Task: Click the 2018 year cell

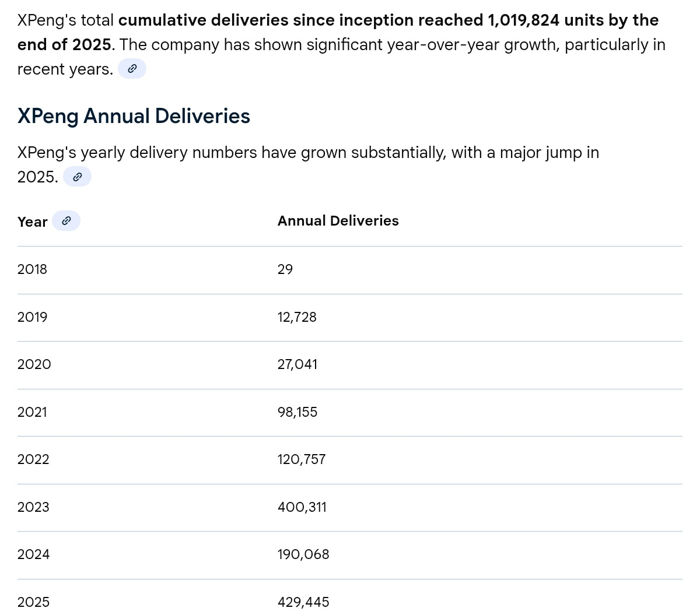Action: [x=32, y=269]
